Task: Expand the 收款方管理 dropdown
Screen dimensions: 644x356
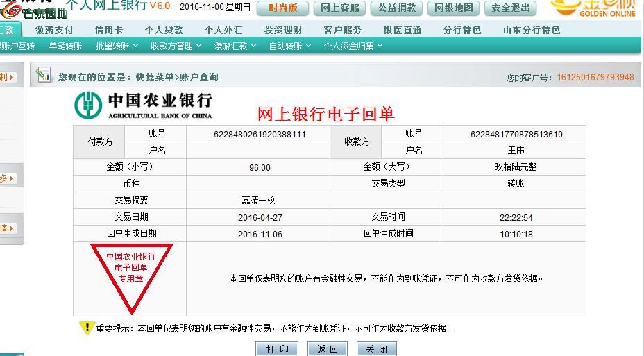Action: pyautogui.click(x=176, y=46)
